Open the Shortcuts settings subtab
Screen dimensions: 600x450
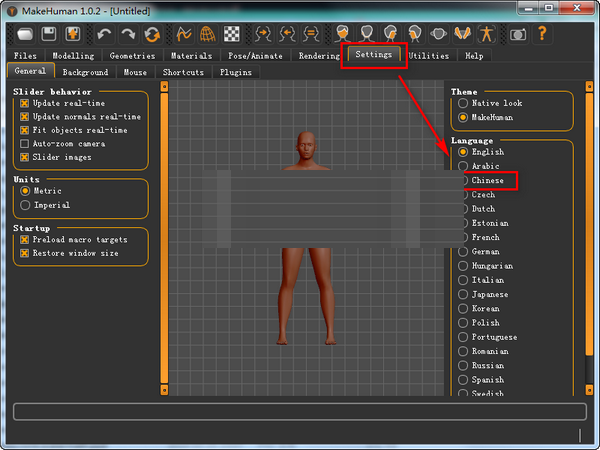(x=183, y=72)
